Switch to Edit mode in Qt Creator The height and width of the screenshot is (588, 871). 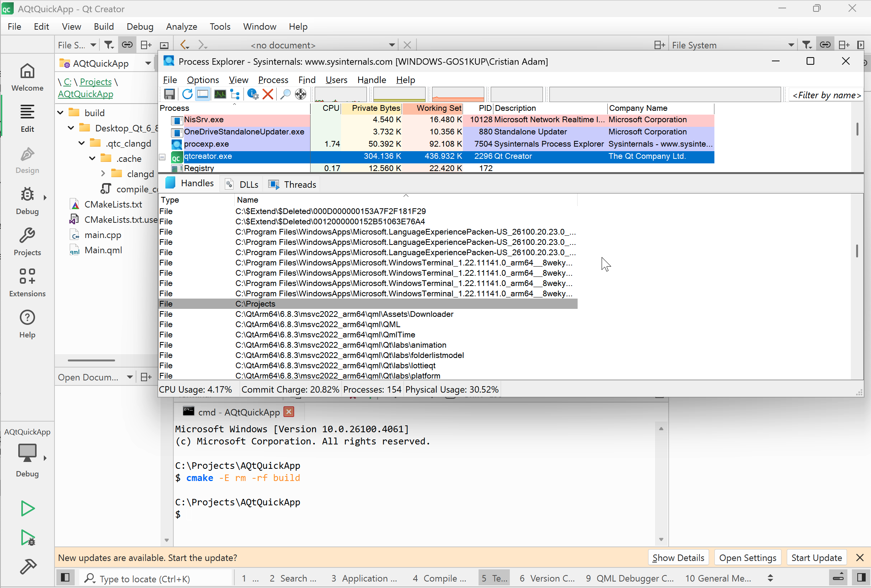(27, 118)
